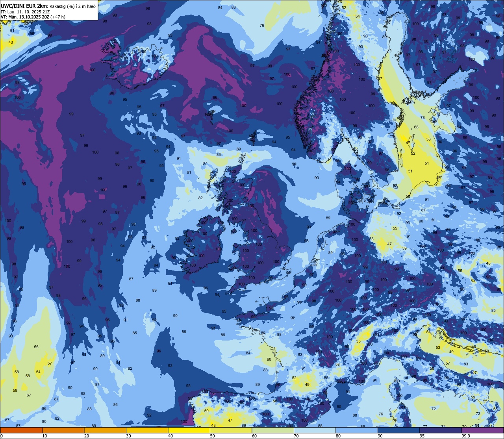Click the humidity value '66' on the map
Image resolution: width=504 pixels, height=439 pixels.
pyautogui.click(x=36, y=346)
